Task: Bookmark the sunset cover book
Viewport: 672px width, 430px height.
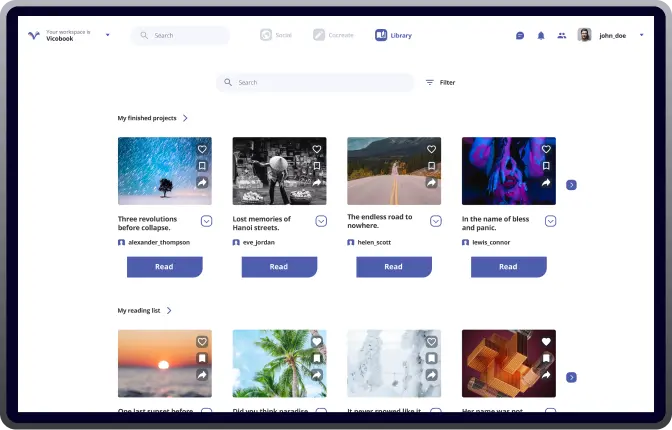Action: coord(202,358)
